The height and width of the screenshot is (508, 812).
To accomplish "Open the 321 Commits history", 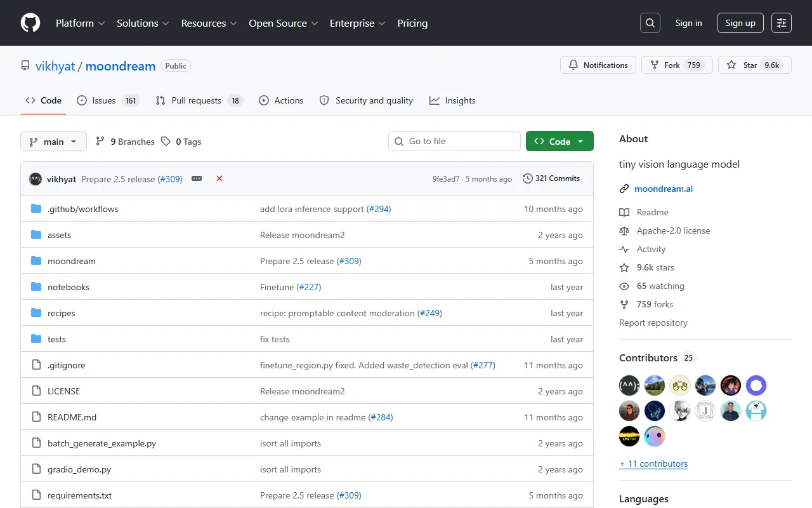I will click(x=551, y=178).
